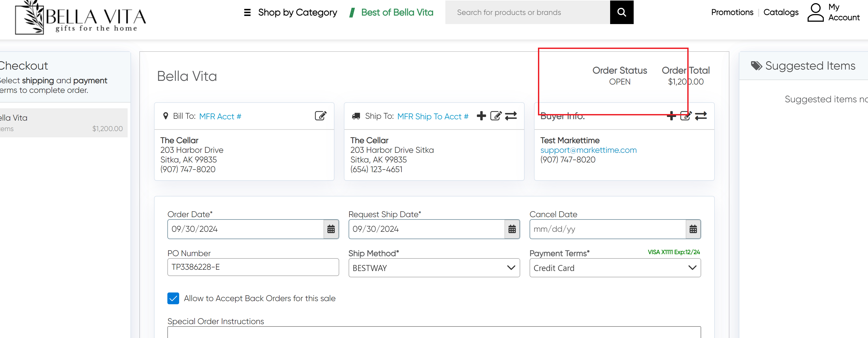Switch the Ship To address
868x338 pixels.
[511, 116]
